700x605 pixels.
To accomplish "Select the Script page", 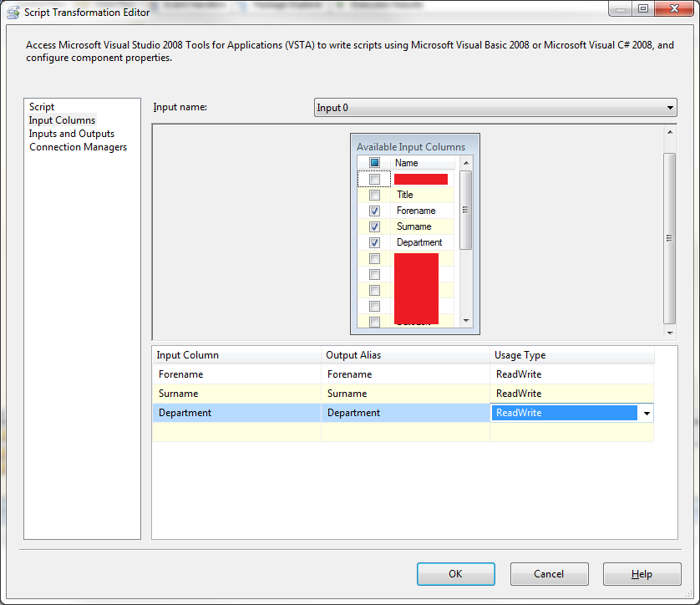I will click(42, 107).
